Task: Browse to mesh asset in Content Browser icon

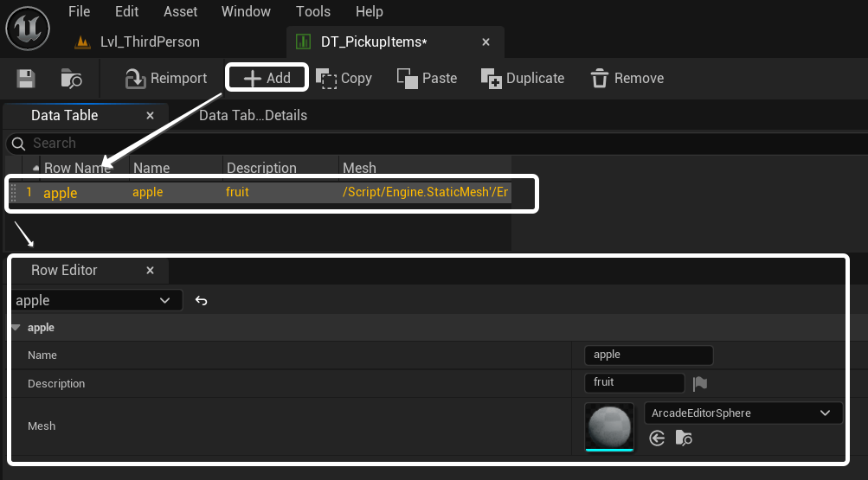Action: [684, 438]
